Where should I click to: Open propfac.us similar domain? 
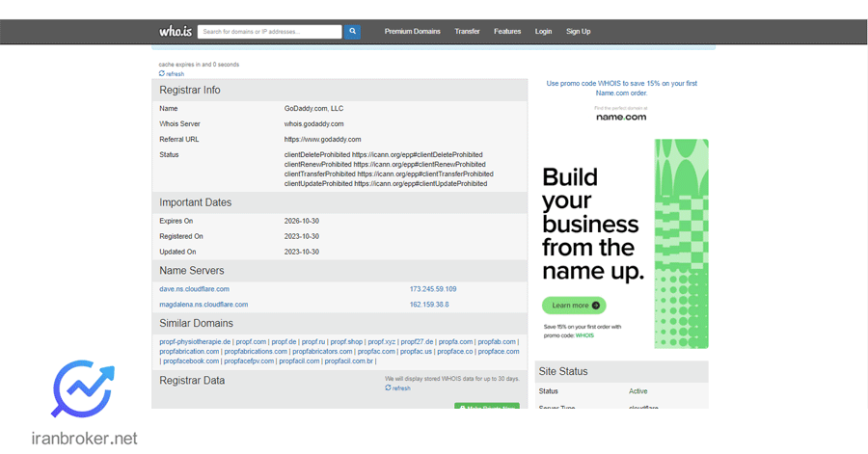(416, 351)
